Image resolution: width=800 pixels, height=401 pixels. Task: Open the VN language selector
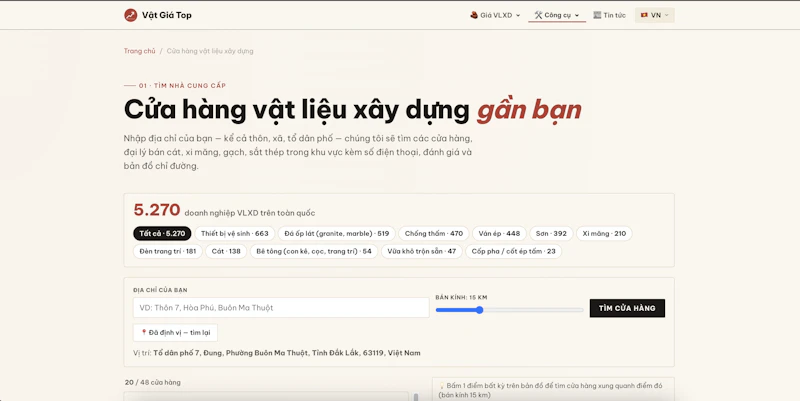(655, 15)
